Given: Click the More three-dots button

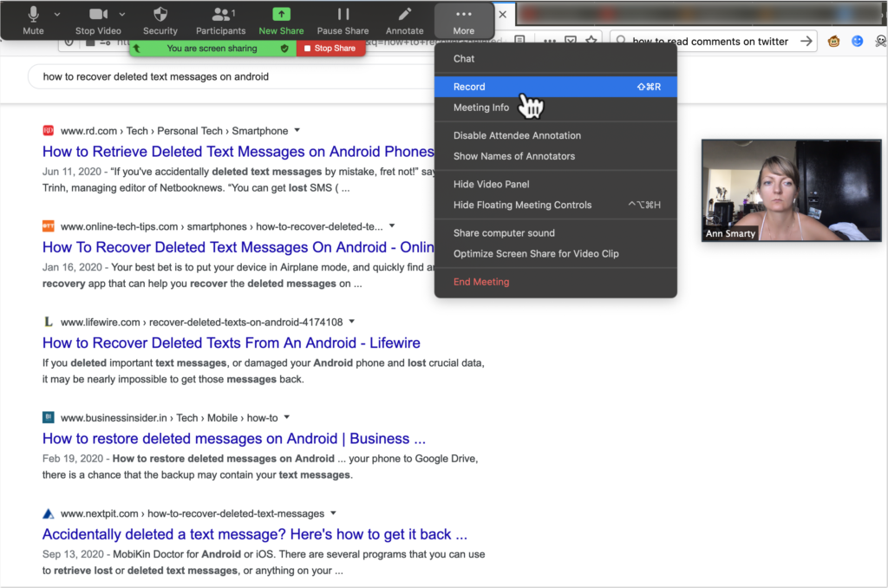Looking at the screenshot, I should click(464, 20).
